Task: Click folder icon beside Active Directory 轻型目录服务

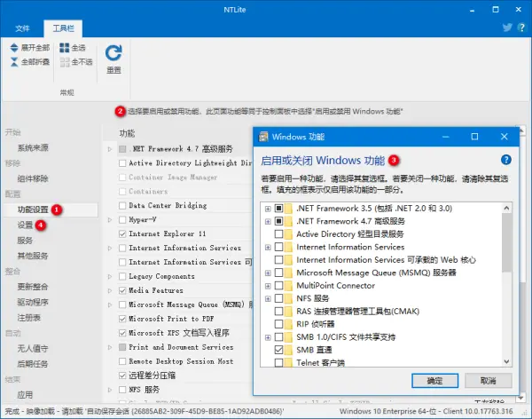Action: [x=288, y=234]
